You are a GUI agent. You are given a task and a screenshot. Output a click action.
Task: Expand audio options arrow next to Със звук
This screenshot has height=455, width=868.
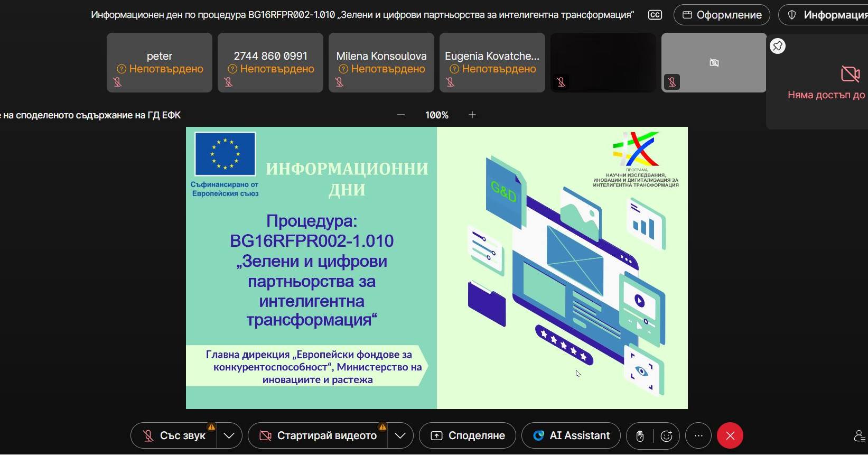tap(229, 436)
